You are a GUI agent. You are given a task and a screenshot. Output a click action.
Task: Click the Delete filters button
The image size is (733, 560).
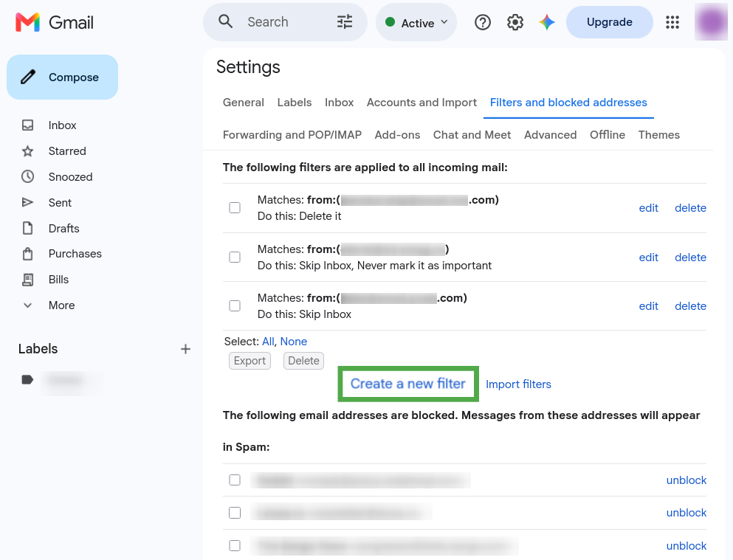303,361
